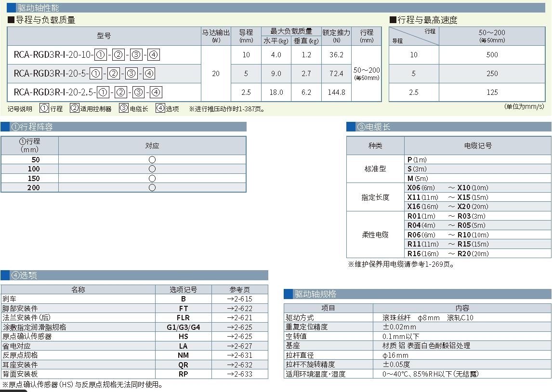Click the model RCA-RGD3R-I-20-2.5 row label
This screenshot has height=392, width=552.
88,92
